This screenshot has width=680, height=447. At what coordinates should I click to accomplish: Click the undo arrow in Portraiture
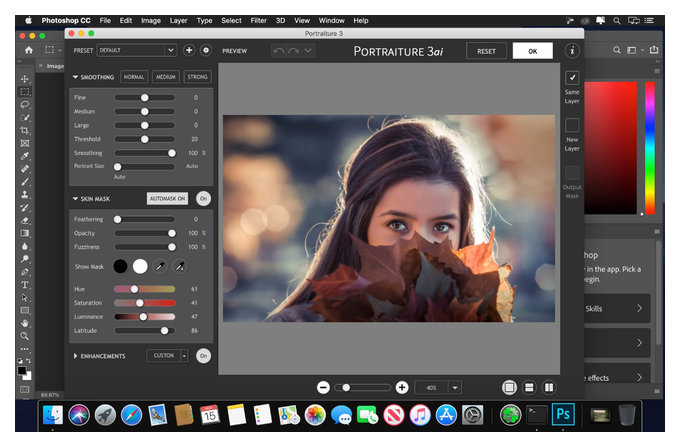(279, 51)
